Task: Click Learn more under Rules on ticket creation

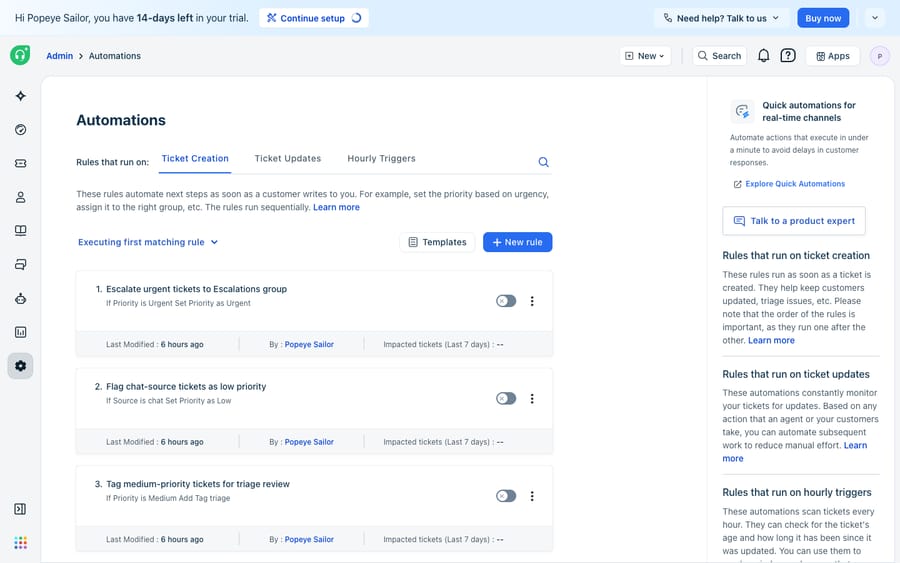Action: point(771,340)
